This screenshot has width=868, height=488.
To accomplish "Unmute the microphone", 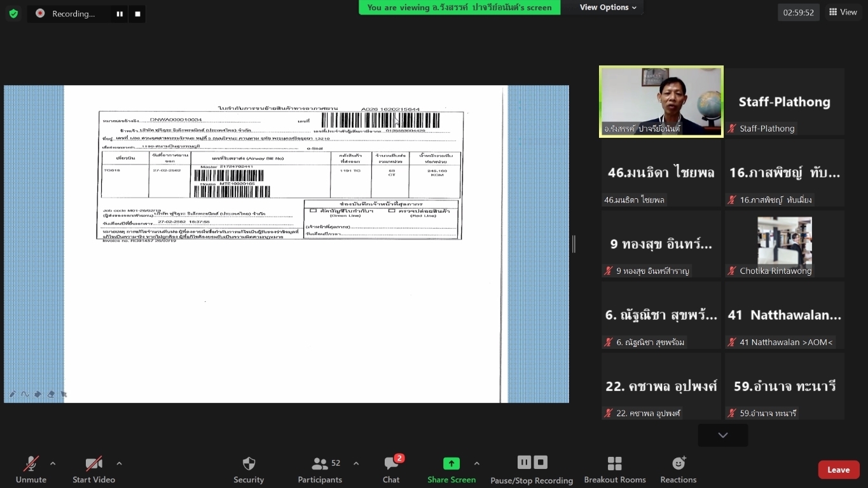I will [31, 470].
